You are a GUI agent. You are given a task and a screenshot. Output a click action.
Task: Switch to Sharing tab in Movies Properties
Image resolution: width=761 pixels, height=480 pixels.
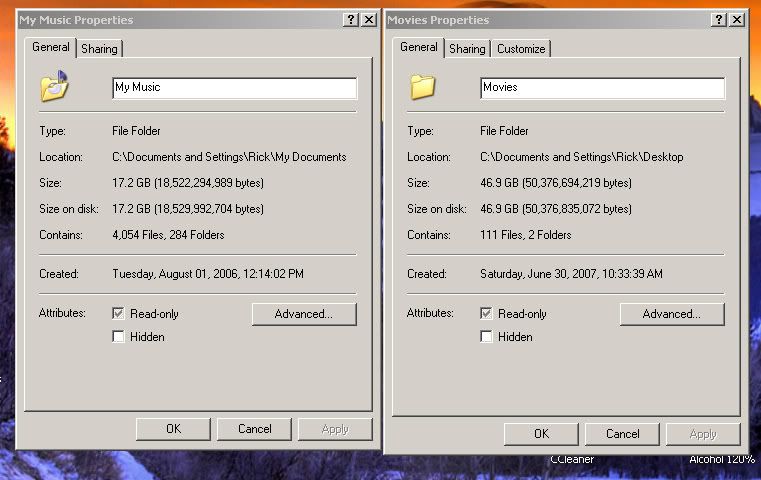click(467, 49)
